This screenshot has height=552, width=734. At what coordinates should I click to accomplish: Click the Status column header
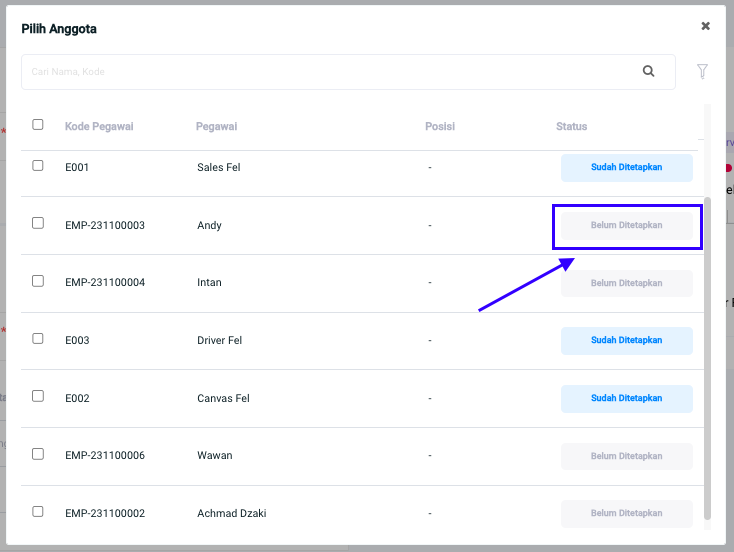pos(571,127)
